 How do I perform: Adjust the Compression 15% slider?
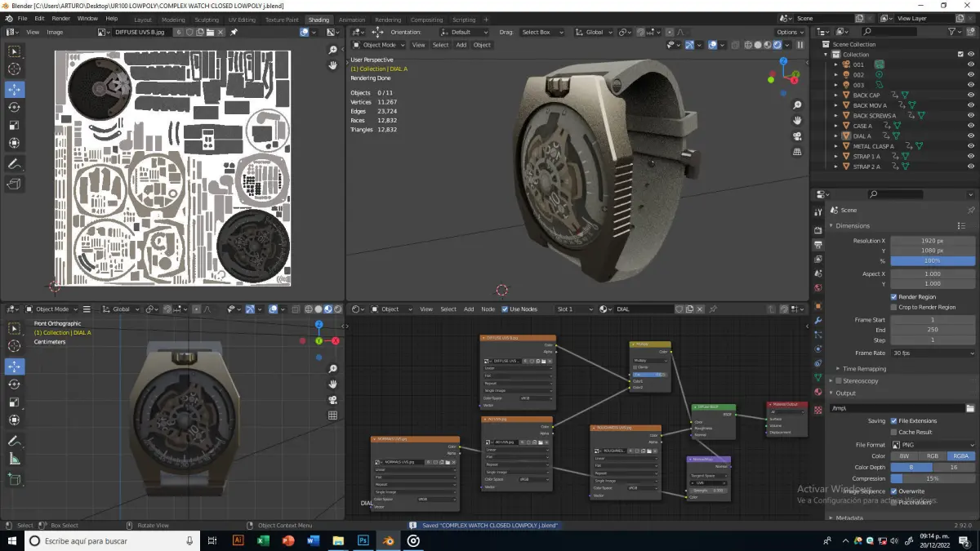[933, 479]
